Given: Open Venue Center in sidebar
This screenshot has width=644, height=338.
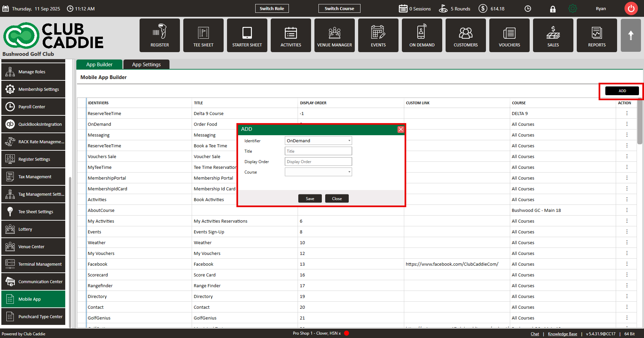Looking at the screenshot, I should [x=33, y=247].
